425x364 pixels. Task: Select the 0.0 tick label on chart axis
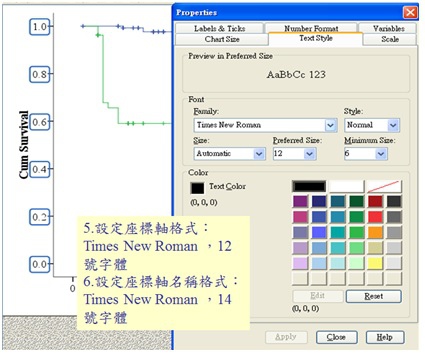[40, 264]
